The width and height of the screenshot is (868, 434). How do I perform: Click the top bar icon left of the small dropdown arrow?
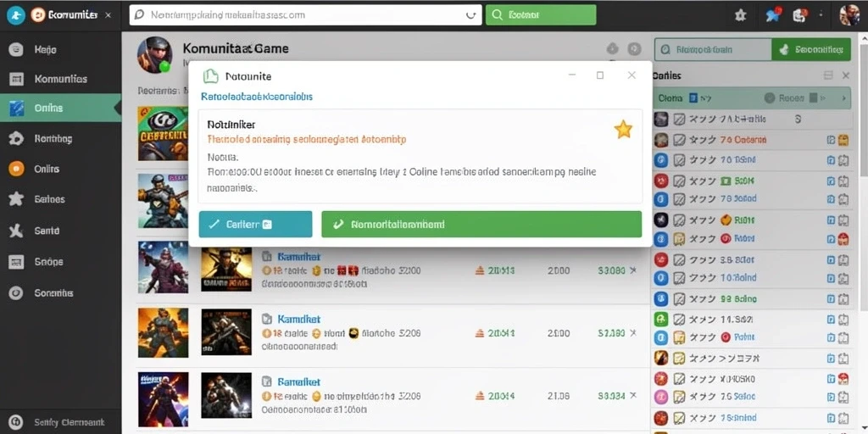[799, 15]
